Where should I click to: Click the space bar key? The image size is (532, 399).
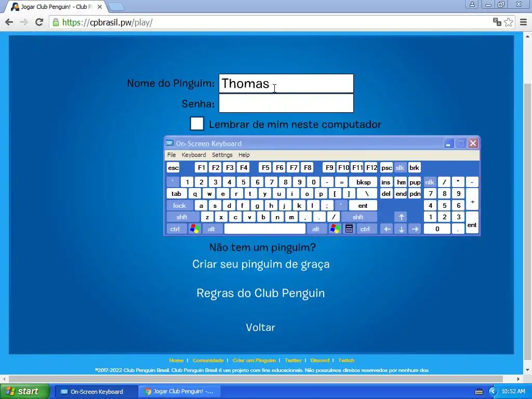pos(264,229)
